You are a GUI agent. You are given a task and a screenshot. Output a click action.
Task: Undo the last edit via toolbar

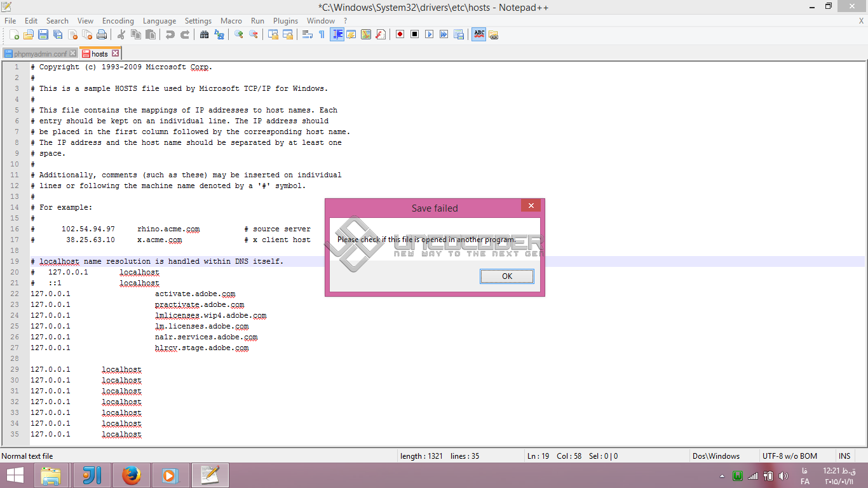pos(170,34)
